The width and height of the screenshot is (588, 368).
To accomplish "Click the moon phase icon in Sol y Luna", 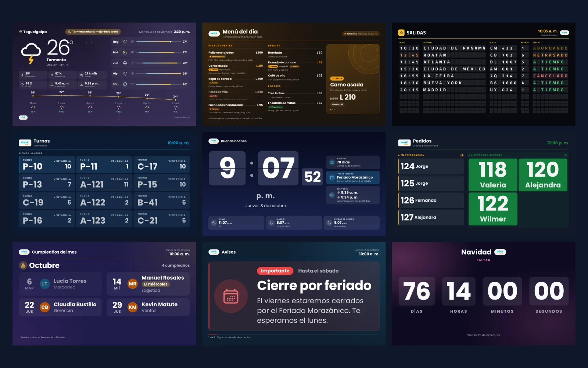I will pos(332,195).
